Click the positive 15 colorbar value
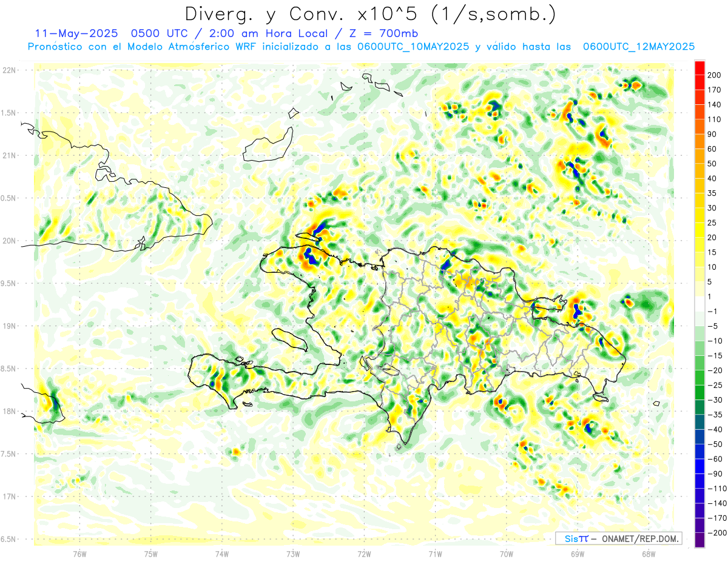This screenshot has width=728, height=562. (x=713, y=252)
